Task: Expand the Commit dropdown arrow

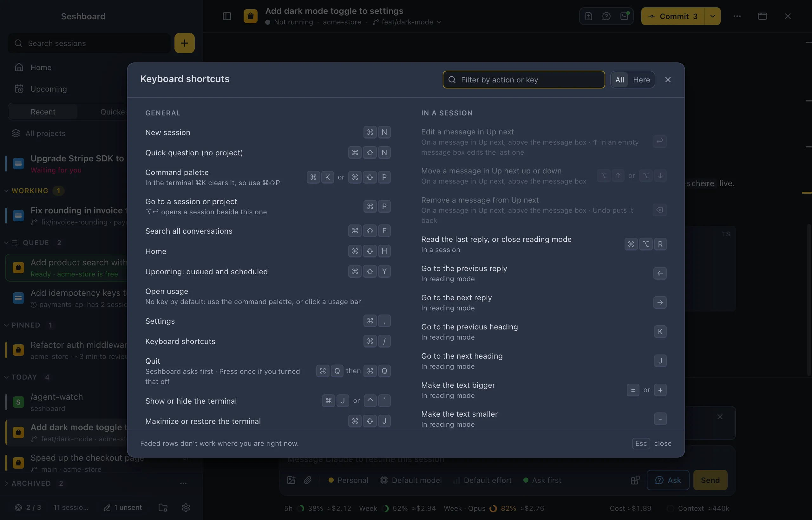Action: point(713,16)
